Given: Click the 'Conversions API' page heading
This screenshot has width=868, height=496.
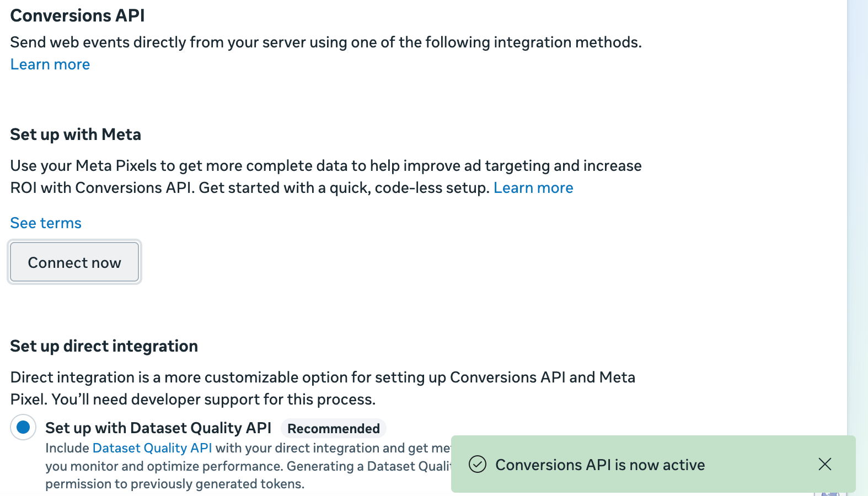Looking at the screenshot, I should pos(77,15).
